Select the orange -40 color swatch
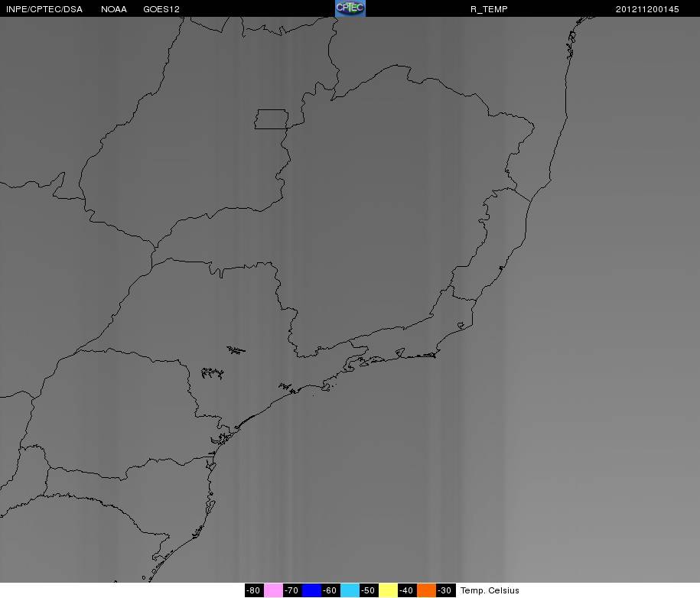Viewport: 700px width, 598px height. pos(426,590)
